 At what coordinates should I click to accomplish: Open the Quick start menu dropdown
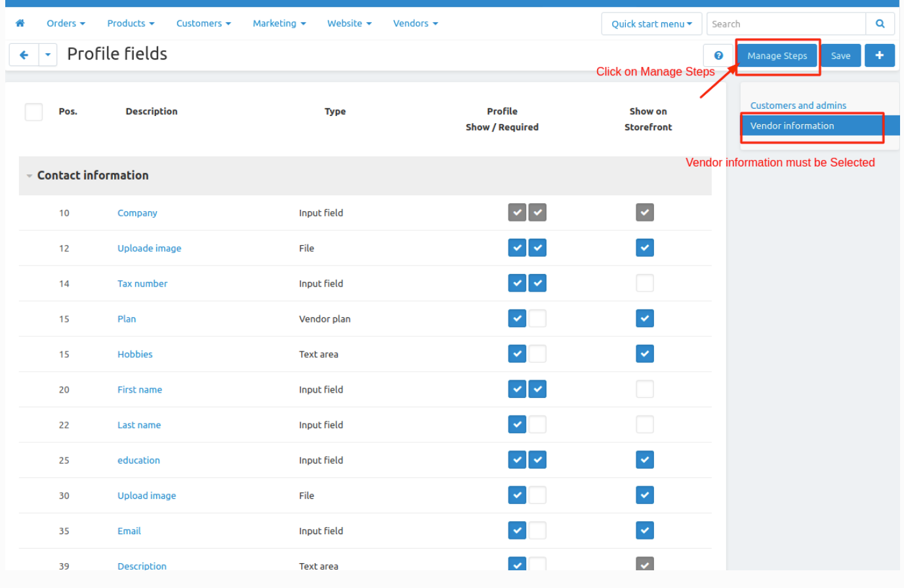point(651,24)
